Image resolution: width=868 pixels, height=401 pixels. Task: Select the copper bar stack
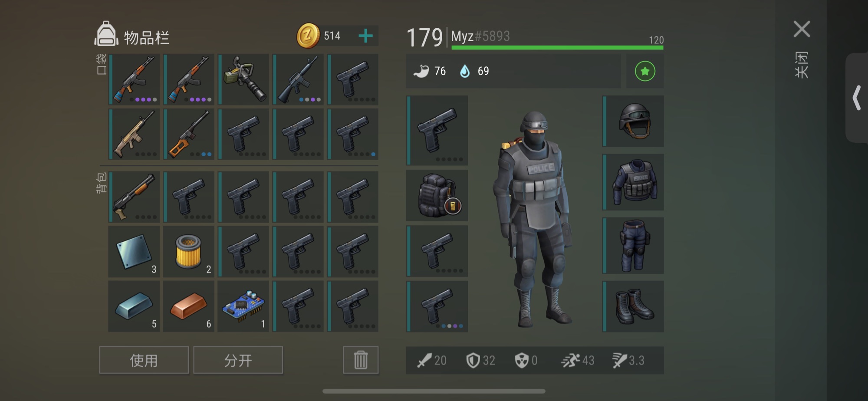[189, 306]
